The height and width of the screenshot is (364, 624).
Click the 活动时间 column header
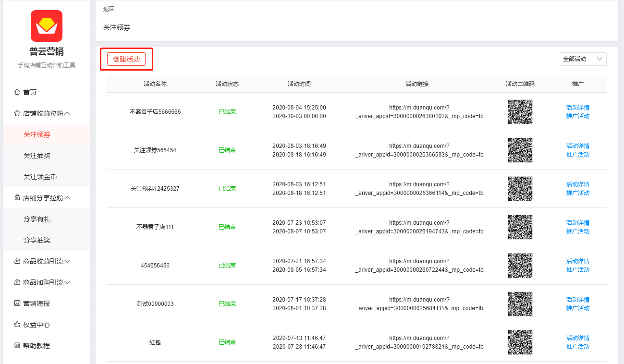pyautogui.click(x=299, y=84)
